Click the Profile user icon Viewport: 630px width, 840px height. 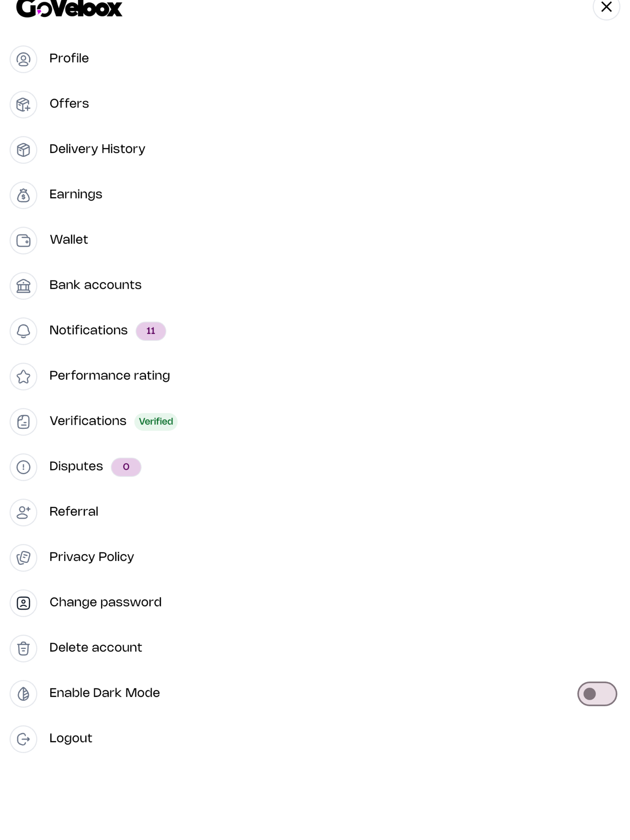click(23, 59)
